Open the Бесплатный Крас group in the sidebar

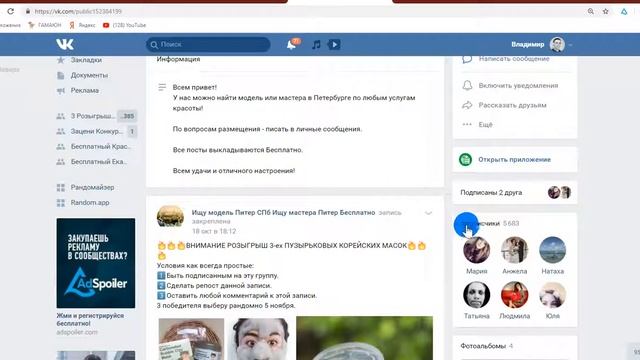coord(100,146)
